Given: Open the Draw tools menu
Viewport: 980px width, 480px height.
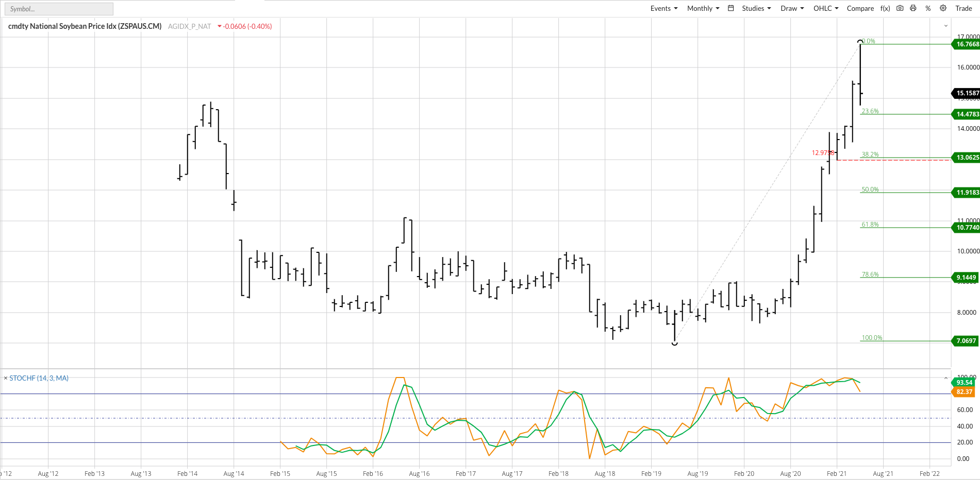Looking at the screenshot, I should (792, 8).
